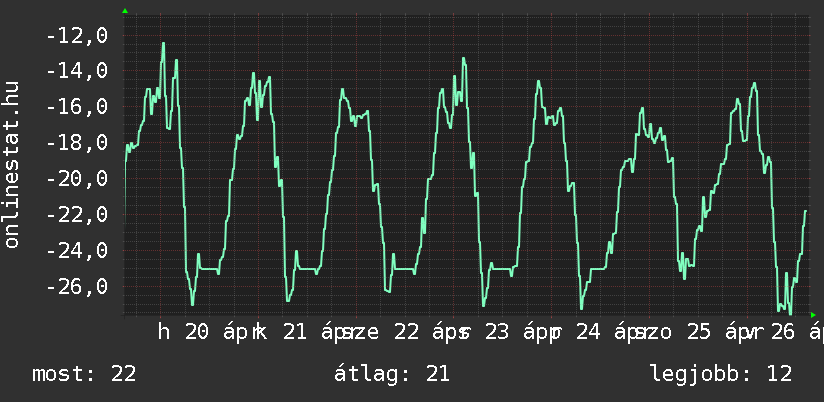824x402 pixels.
Task: Click the -16,0 y-axis label
Action: coord(77,107)
